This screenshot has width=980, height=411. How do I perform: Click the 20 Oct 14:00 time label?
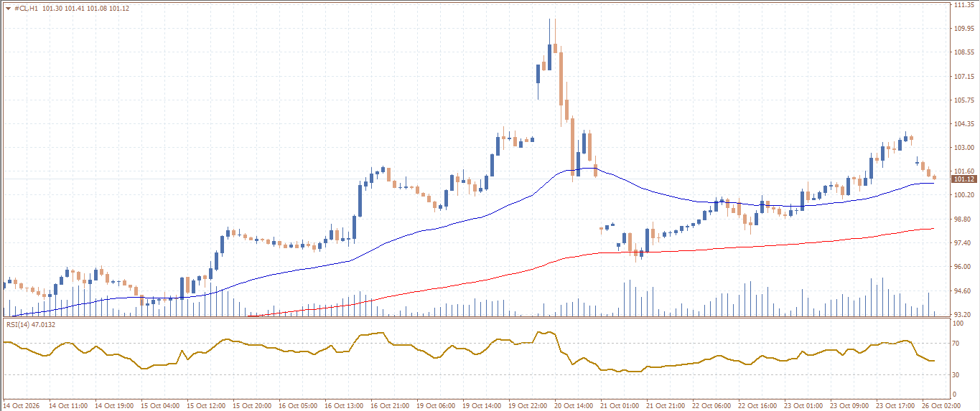coord(574,405)
